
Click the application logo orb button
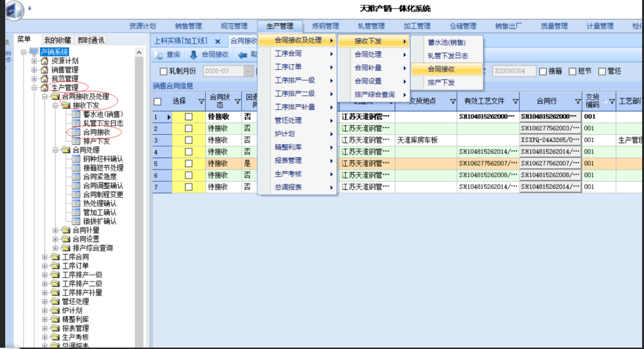[x=14, y=10]
